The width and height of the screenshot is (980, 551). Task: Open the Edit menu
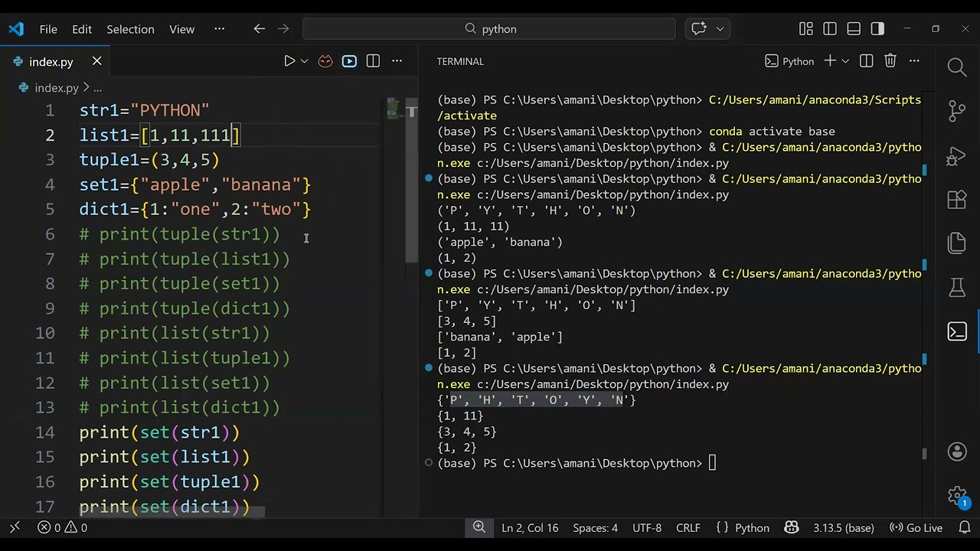click(x=82, y=29)
